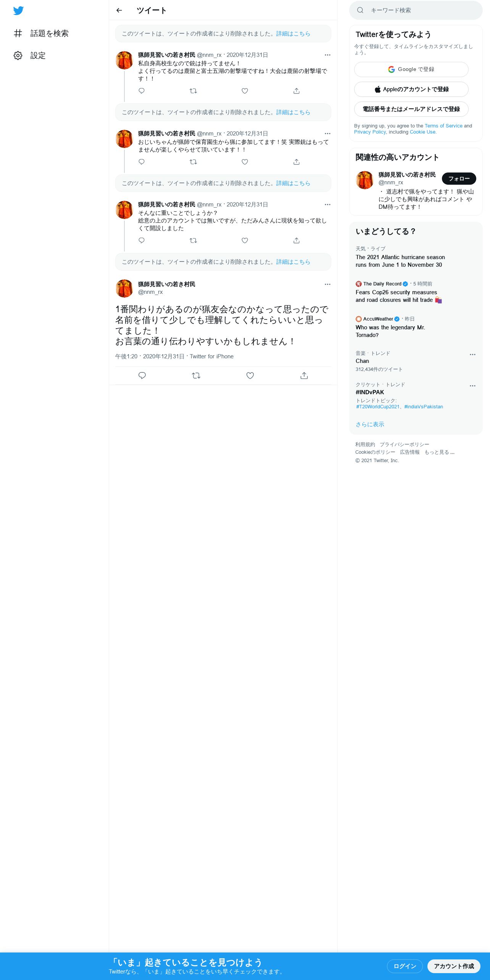
Task: Go back using the arrow icon
Action: pos(119,10)
